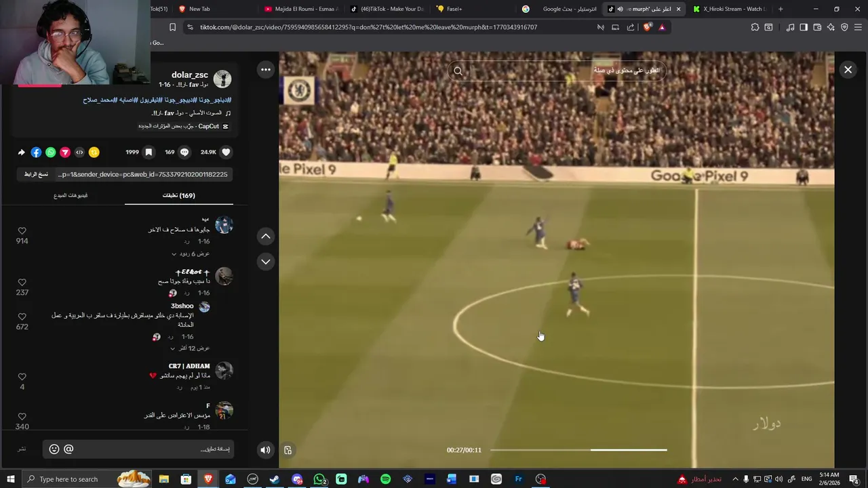This screenshot has width=868, height=488.
Task: Insert @ mention in comment box
Action: click(x=68, y=449)
